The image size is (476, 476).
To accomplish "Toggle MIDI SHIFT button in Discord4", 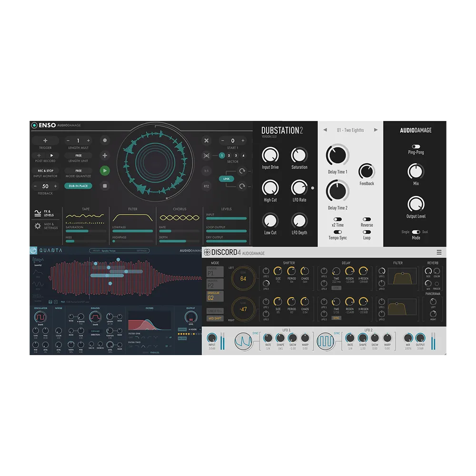I will pyautogui.click(x=215, y=318).
